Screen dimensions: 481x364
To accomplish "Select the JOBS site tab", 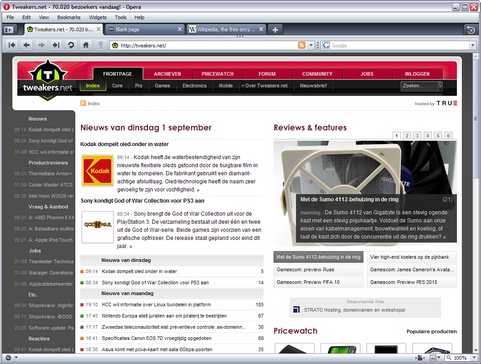I will 367,74.
